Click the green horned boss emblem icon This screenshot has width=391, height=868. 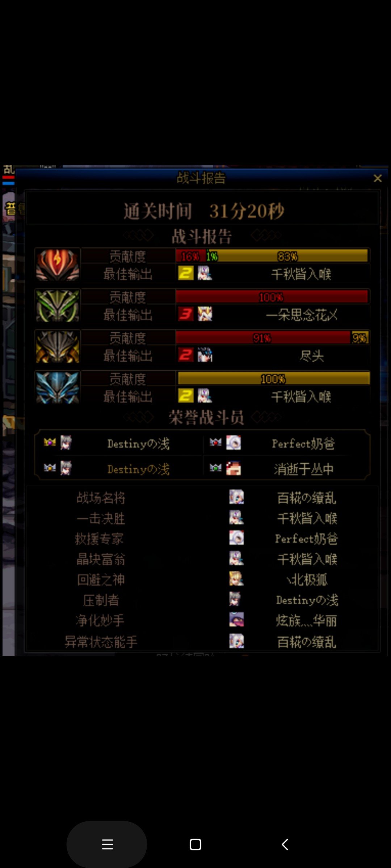tap(58, 306)
